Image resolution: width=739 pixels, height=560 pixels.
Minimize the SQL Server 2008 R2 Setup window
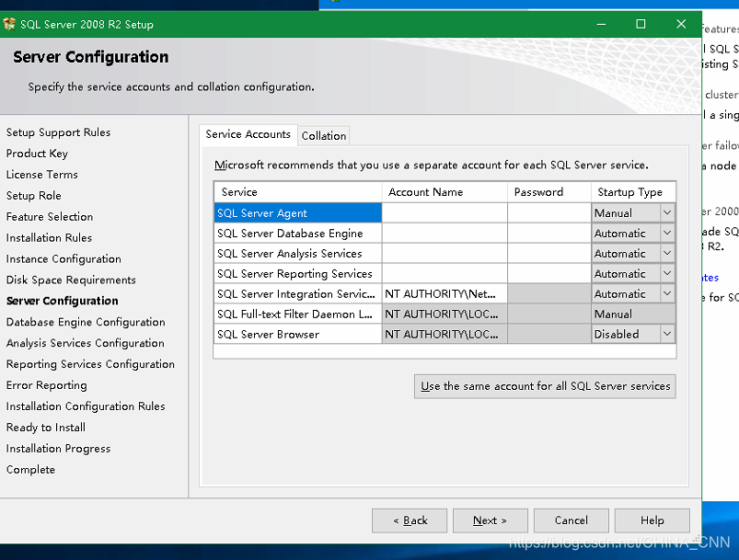(601, 24)
